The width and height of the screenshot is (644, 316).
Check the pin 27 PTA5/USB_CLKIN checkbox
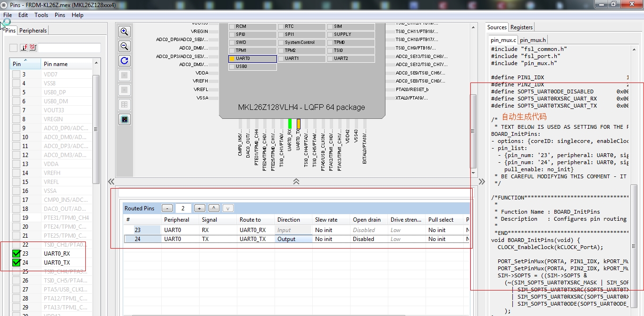pyautogui.click(x=16, y=290)
